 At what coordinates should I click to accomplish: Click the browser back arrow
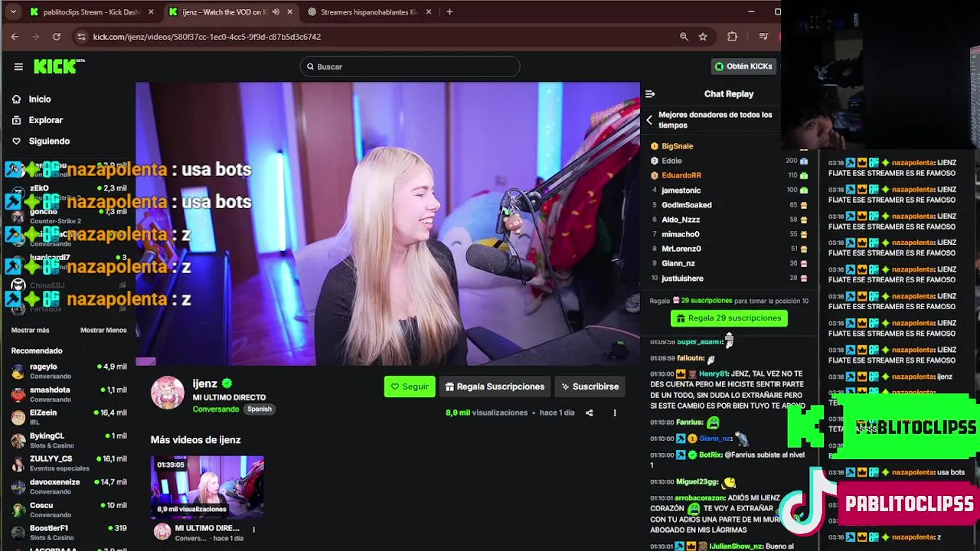(15, 36)
